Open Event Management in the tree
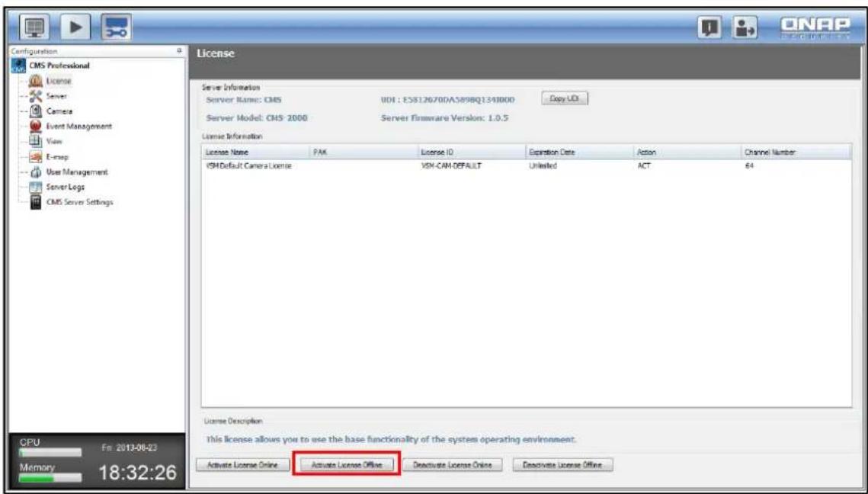Screen dimensions: 868x494 79,127
